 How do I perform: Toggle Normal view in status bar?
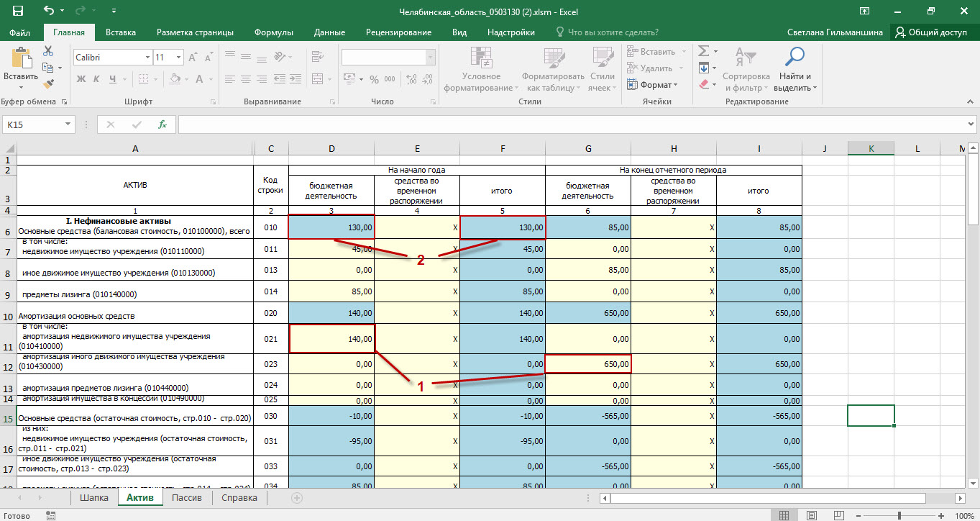click(784, 515)
